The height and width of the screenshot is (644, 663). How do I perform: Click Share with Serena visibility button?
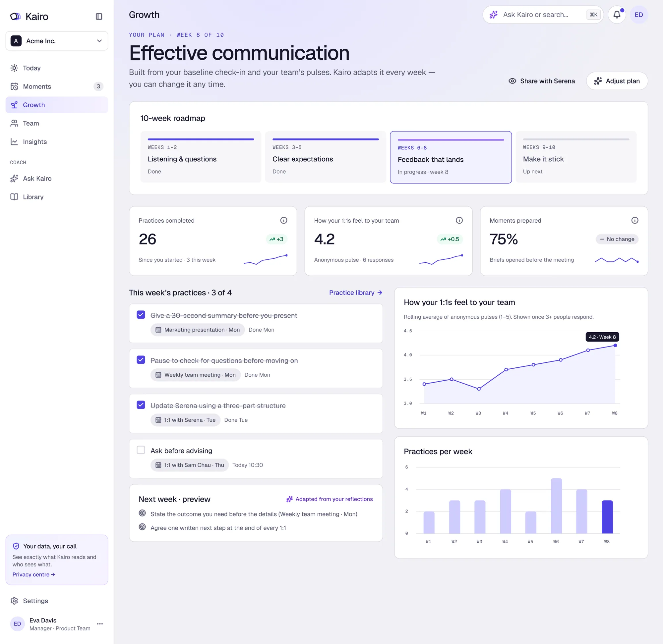click(x=541, y=81)
